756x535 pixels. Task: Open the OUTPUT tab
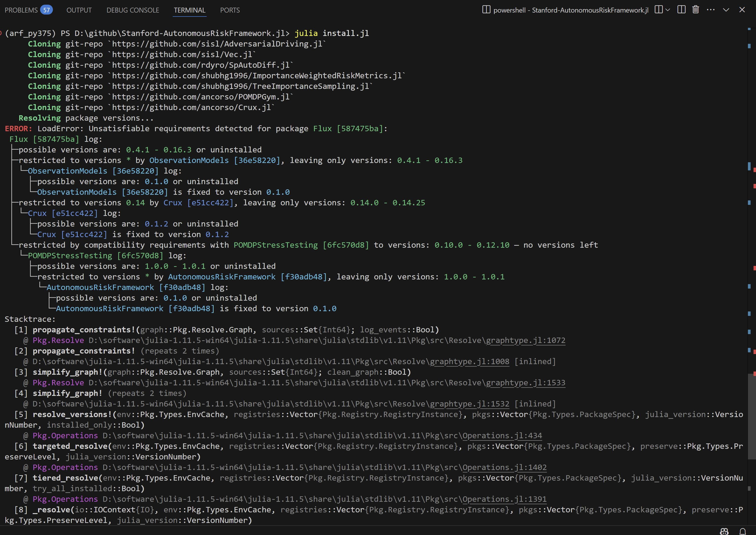coord(79,10)
